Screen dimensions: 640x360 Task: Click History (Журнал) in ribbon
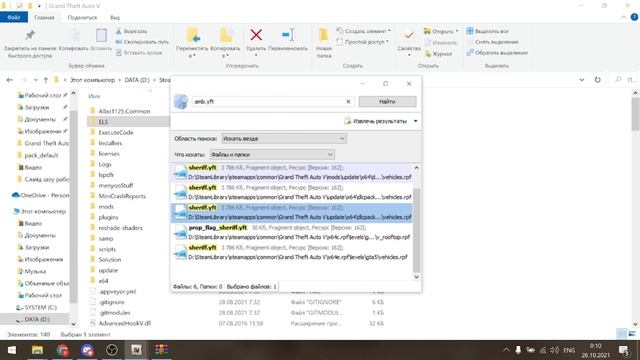coord(438,53)
